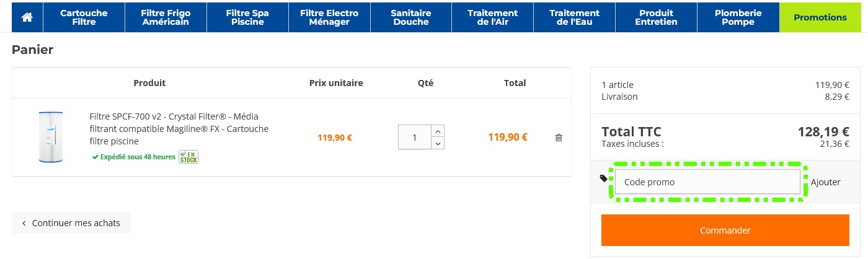Go back via Continuer mes achats
Screen dimensions: 868x259
click(71, 223)
